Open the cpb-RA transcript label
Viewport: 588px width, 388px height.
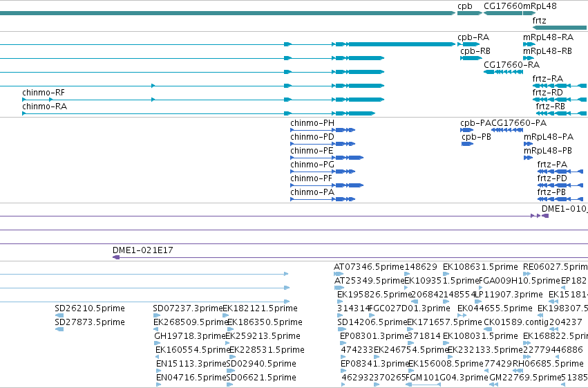click(x=473, y=37)
